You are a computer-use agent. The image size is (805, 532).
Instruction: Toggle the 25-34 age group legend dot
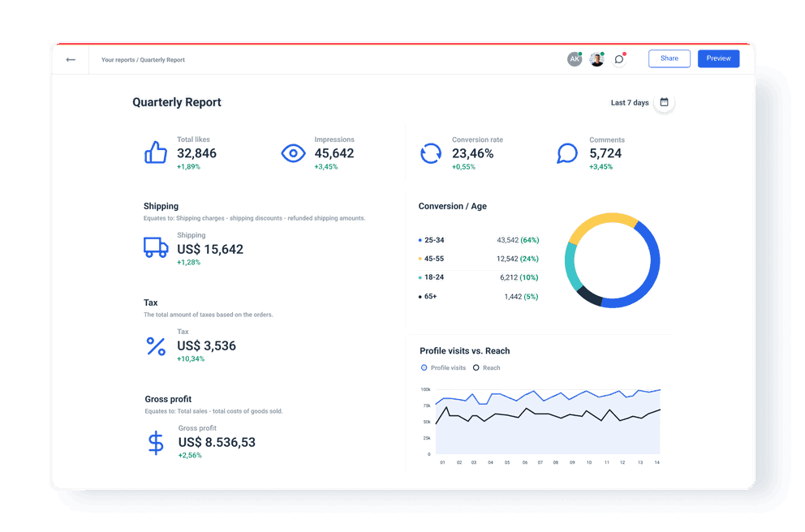[x=420, y=240]
